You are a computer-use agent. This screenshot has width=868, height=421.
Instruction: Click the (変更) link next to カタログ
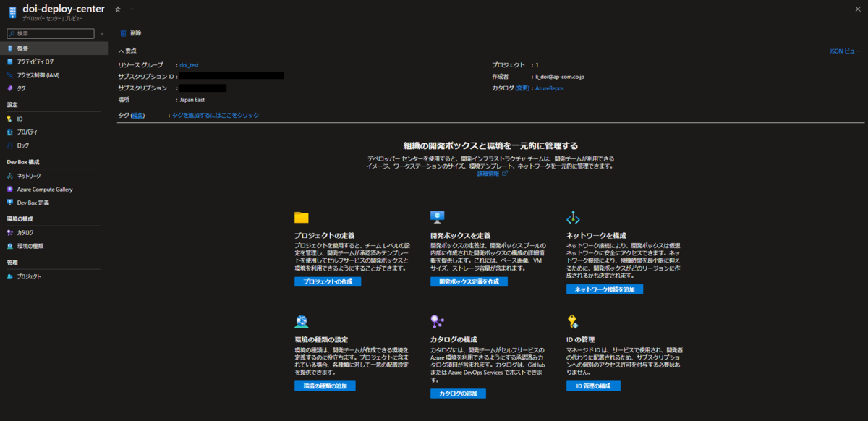tap(522, 88)
